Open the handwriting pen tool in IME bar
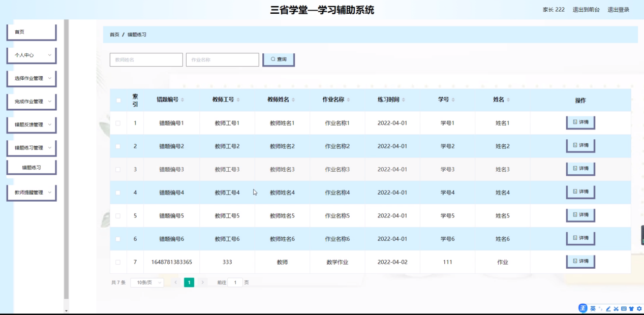Image resolution: width=644 pixels, height=315 pixels. coord(608,309)
